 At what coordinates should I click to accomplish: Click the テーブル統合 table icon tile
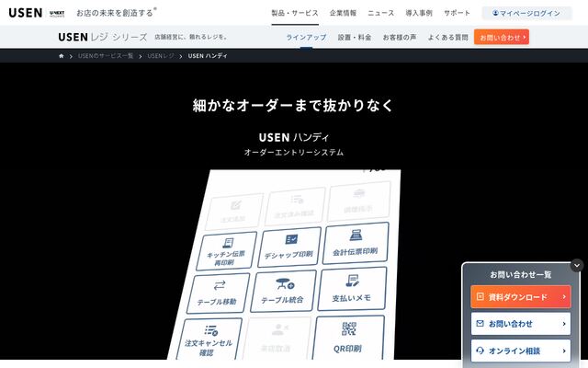pos(283,292)
